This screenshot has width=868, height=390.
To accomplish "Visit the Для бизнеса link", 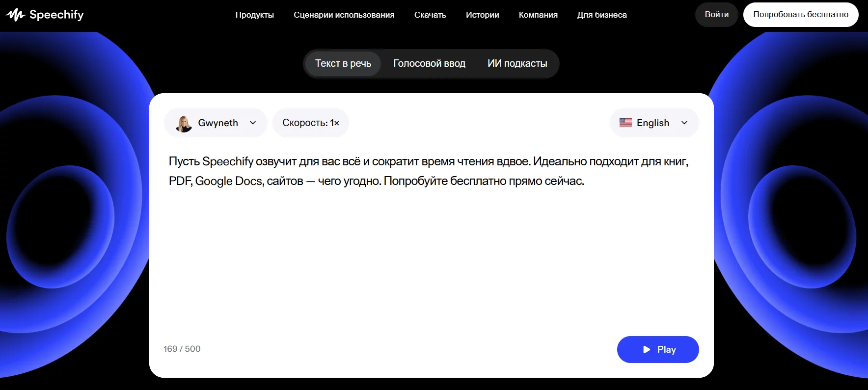I will click(x=602, y=15).
